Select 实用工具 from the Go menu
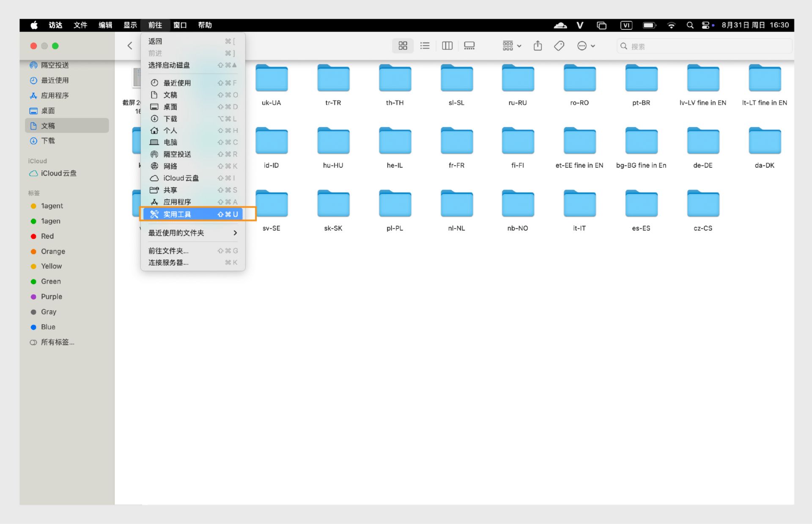 (193, 214)
